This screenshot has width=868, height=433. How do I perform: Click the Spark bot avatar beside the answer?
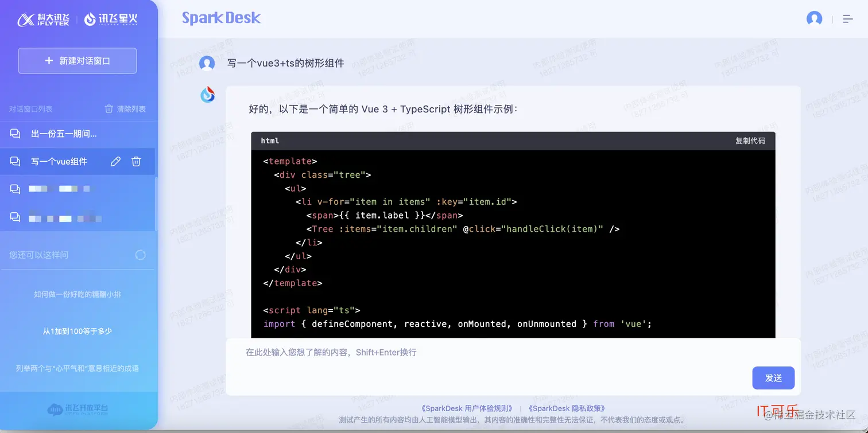[207, 95]
